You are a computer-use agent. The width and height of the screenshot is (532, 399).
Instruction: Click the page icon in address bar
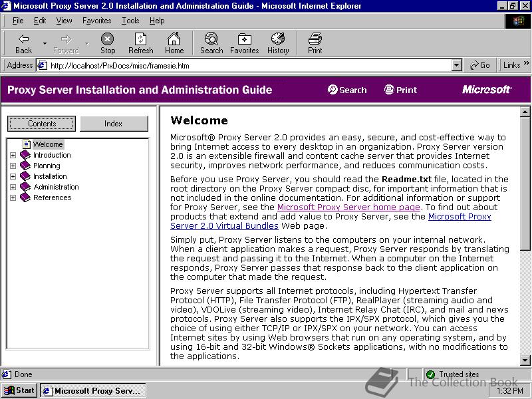(42, 65)
